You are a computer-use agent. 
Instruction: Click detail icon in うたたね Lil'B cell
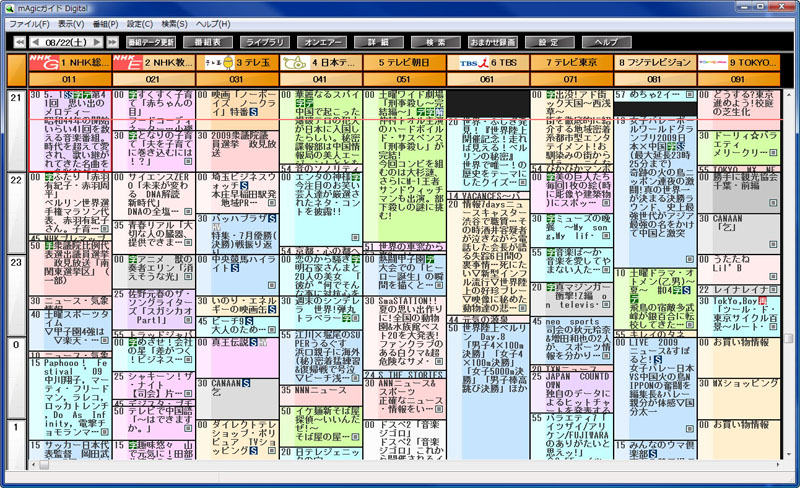coord(773,276)
